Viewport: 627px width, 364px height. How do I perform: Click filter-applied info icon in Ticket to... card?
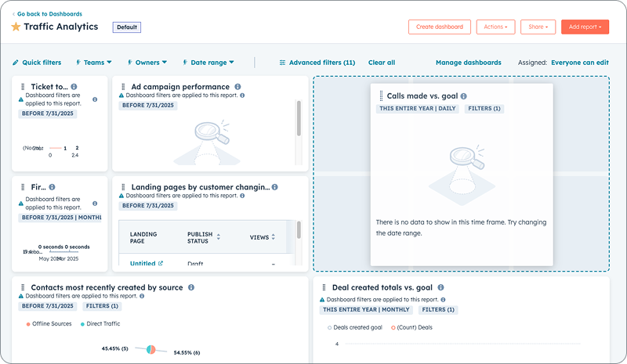point(95,99)
